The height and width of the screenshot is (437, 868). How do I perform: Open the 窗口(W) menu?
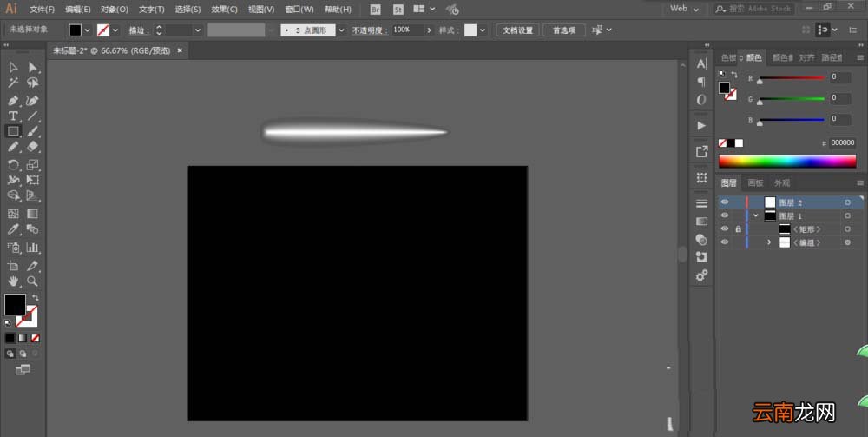(299, 10)
